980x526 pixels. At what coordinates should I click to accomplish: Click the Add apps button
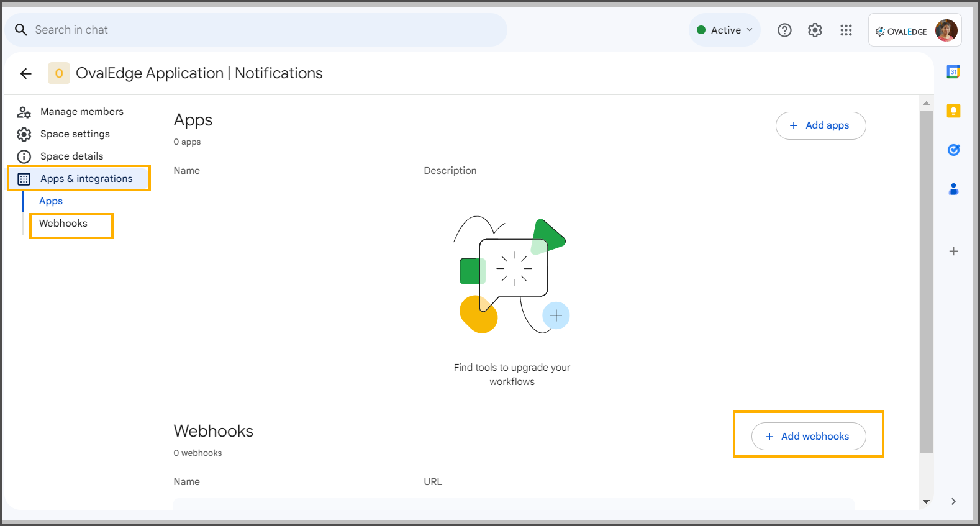[x=820, y=125]
